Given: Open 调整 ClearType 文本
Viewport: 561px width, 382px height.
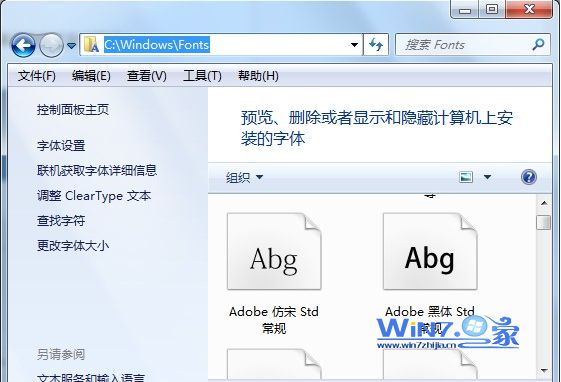Looking at the screenshot, I should point(94,196).
